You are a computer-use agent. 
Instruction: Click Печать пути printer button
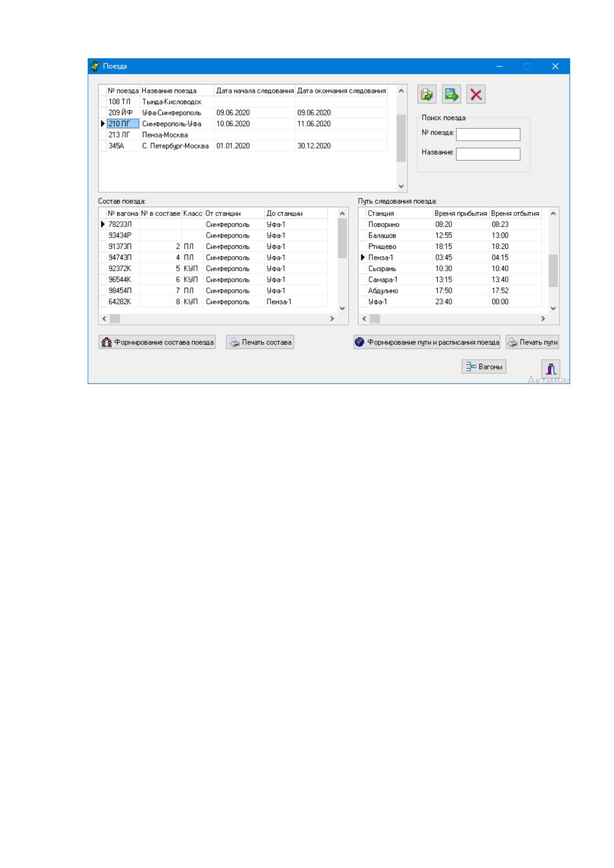coord(533,342)
